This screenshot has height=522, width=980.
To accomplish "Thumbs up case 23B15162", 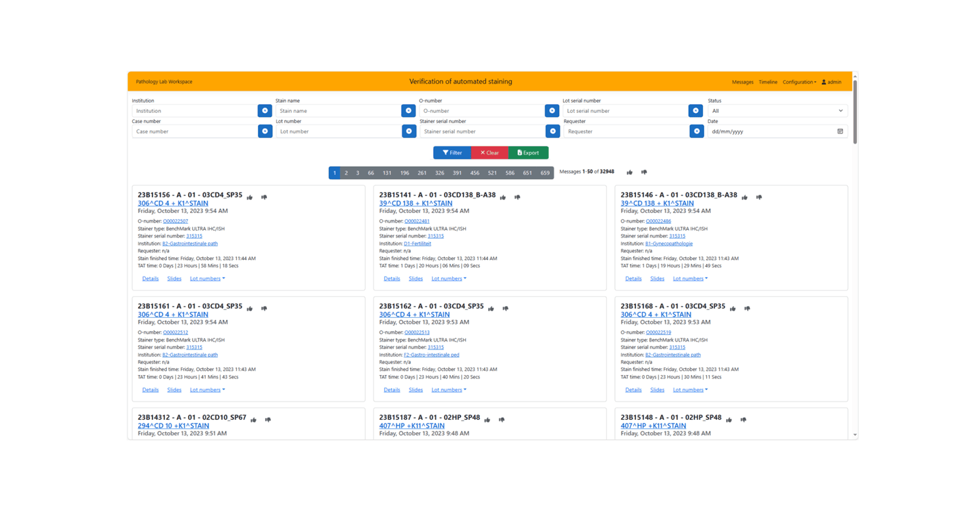I will point(491,309).
